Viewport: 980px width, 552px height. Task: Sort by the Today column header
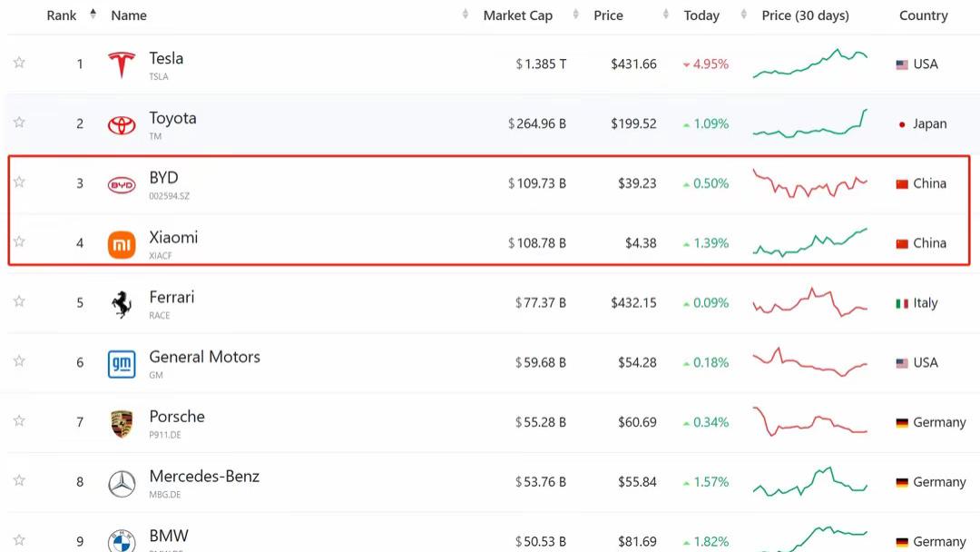tap(701, 15)
